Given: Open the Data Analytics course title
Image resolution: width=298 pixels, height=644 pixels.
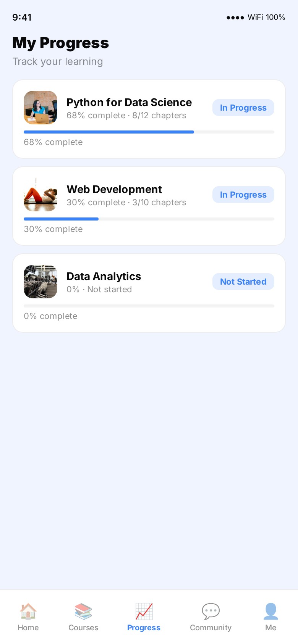Looking at the screenshot, I should [x=104, y=276].
